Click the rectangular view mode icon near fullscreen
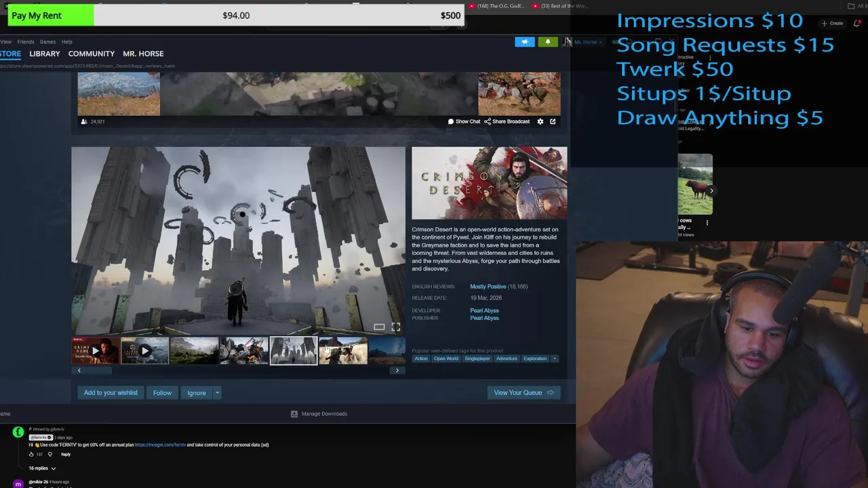Screen dimensions: 868x488 point(379,327)
